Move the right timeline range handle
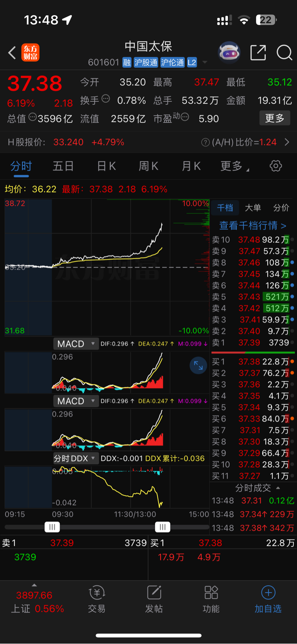 tap(163, 527)
